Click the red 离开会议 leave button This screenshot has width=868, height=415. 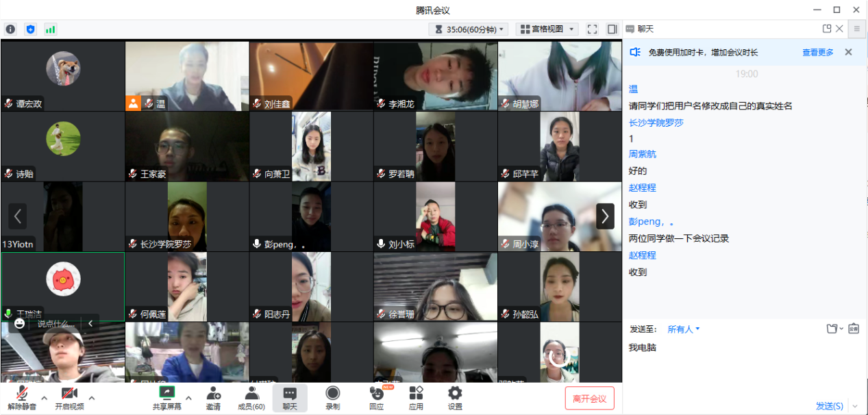point(589,398)
